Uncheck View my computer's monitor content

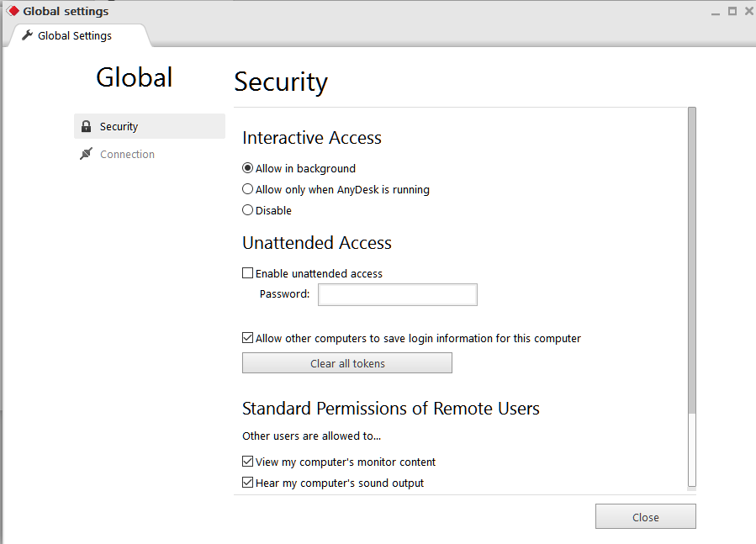[x=247, y=462]
